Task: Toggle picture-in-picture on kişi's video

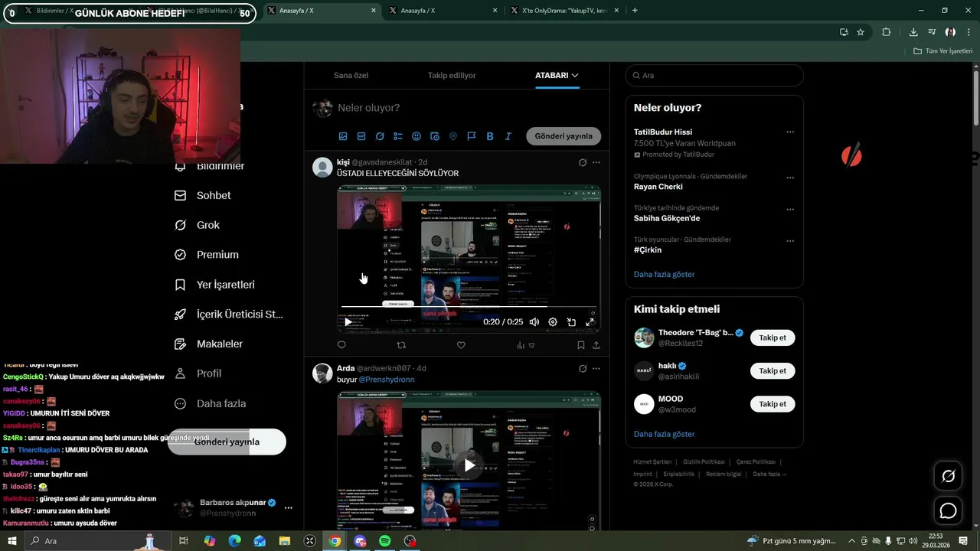Action: tap(571, 322)
